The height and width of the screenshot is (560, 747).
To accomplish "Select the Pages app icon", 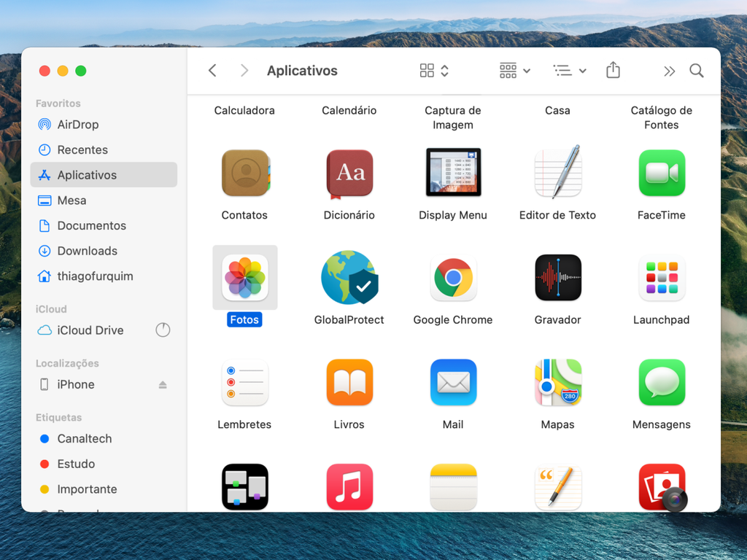I will point(558,486).
